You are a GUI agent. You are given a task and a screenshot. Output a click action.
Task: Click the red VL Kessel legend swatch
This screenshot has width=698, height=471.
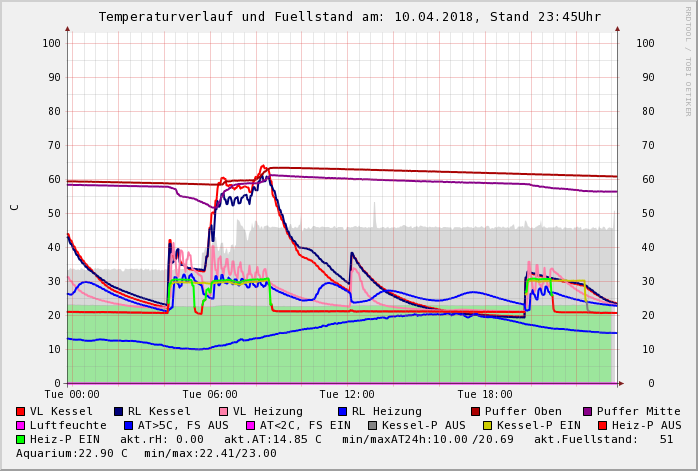click(21, 411)
